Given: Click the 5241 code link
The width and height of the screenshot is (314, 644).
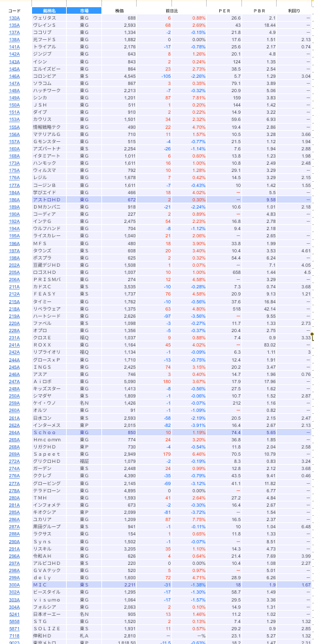Looking at the screenshot, I should (14, 614).
